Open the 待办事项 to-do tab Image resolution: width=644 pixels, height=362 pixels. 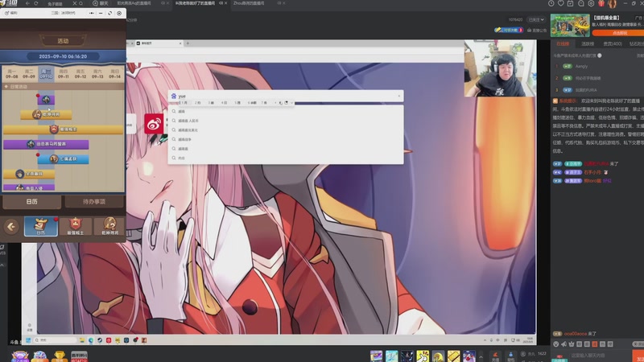pyautogui.click(x=94, y=202)
